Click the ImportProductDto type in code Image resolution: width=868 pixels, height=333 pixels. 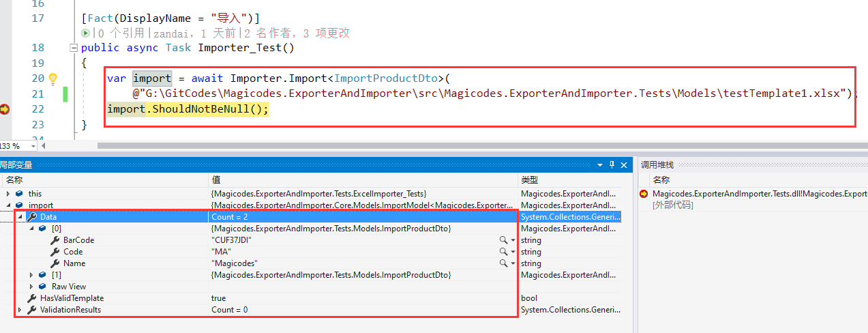pyautogui.click(x=386, y=78)
